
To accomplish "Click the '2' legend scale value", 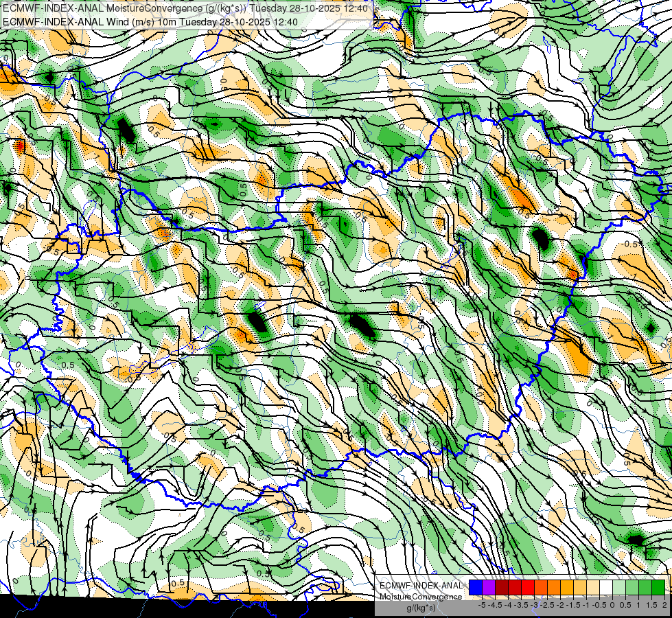I will 664,605.
